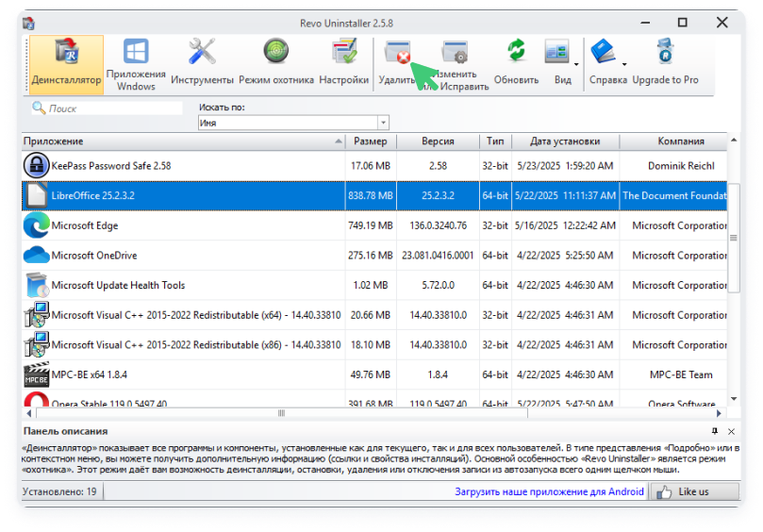Click the horizontal scrollbar right arrow
Viewport: 763px width, 532px height.
(x=719, y=413)
